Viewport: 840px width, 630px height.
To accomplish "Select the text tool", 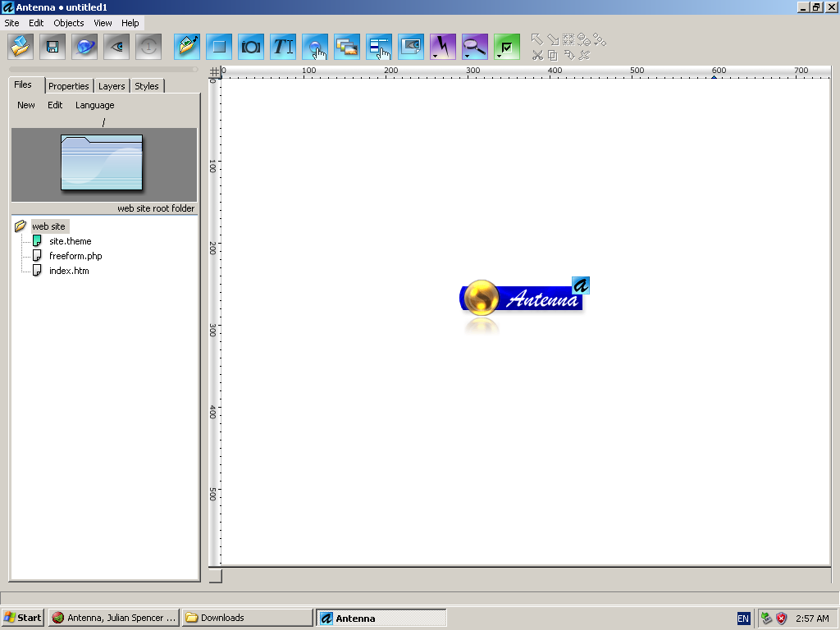I will 283,47.
